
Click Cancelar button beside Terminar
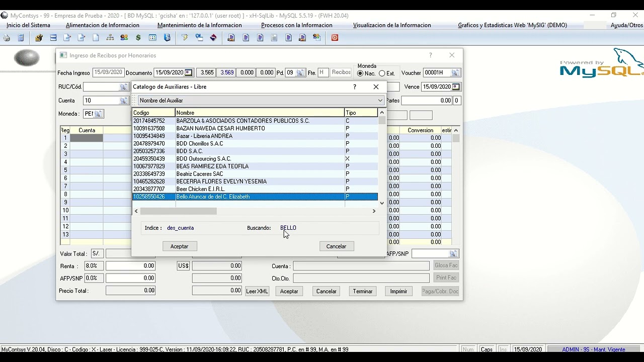(x=327, y=291)
